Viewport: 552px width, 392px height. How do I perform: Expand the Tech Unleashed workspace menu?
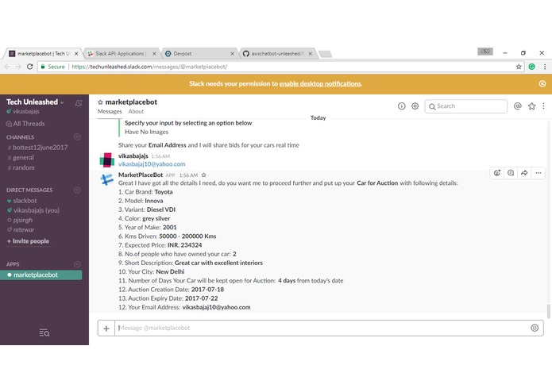point(35,102)
